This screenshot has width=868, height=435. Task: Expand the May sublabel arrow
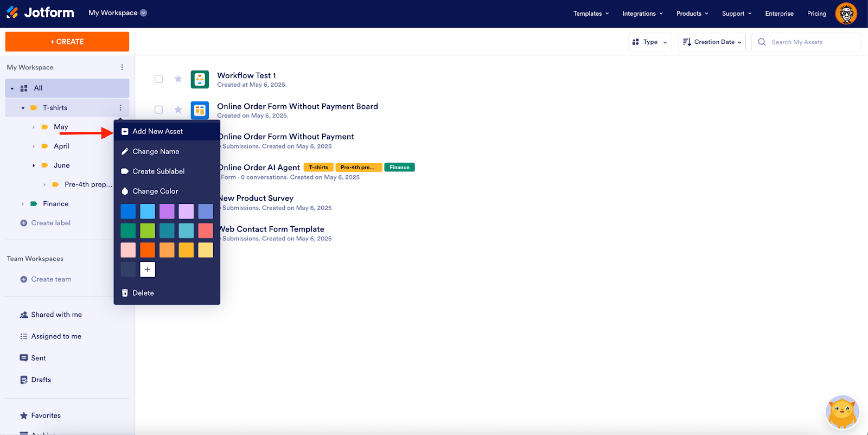pyautogui.click(x=34, y=127)
